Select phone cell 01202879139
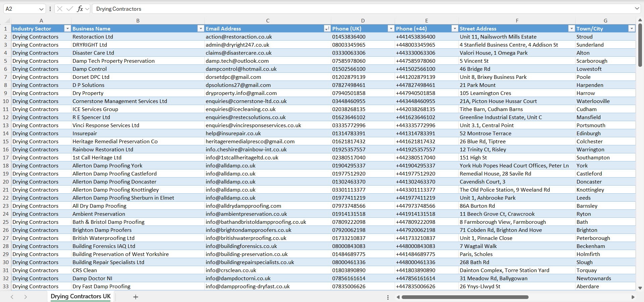The image size is (644, 302). pos(363,77)
